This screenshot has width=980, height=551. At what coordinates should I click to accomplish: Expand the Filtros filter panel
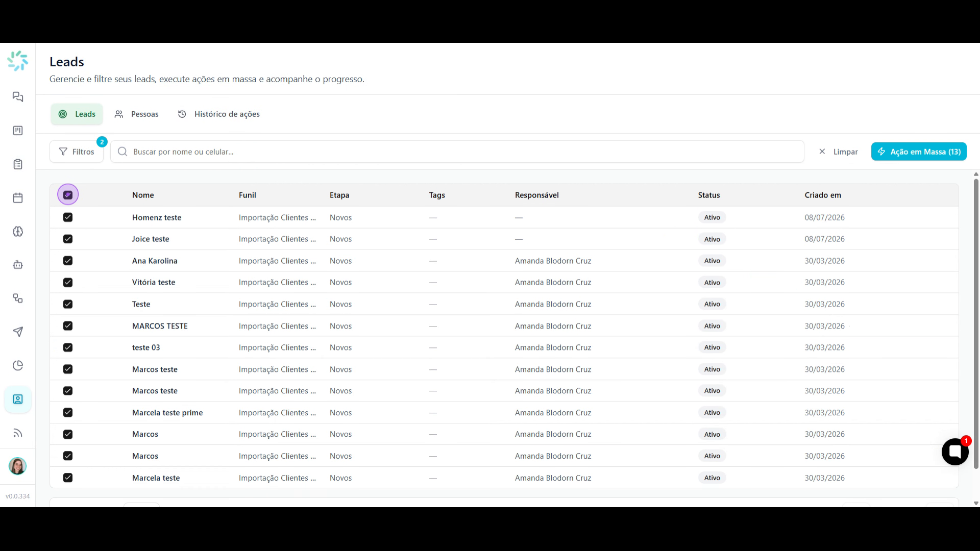pos(77,152)
